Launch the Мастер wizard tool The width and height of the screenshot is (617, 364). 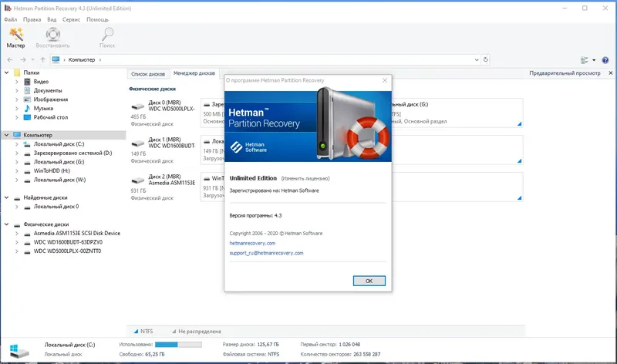point(15,38)
